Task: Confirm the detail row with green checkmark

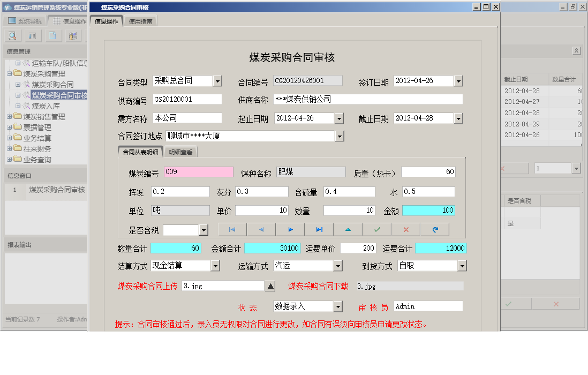Action: click(376, 229)
